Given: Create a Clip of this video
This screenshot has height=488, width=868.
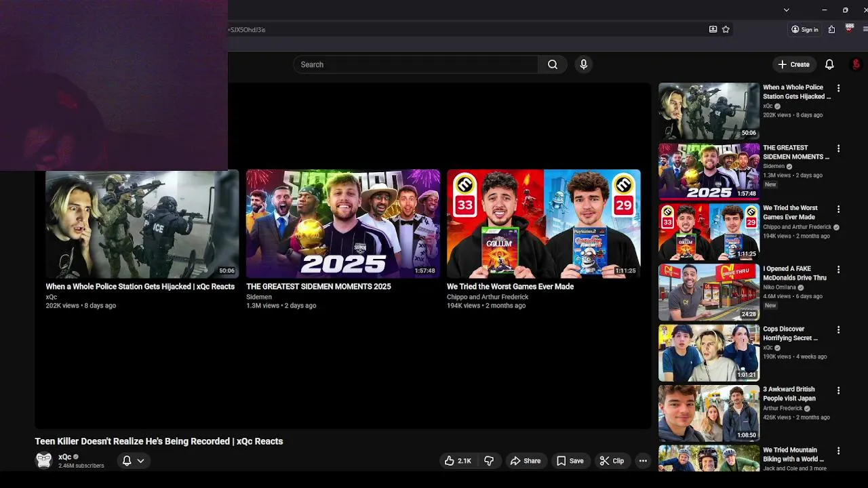Looking at the screenshot, I should [x=612, y=461].
